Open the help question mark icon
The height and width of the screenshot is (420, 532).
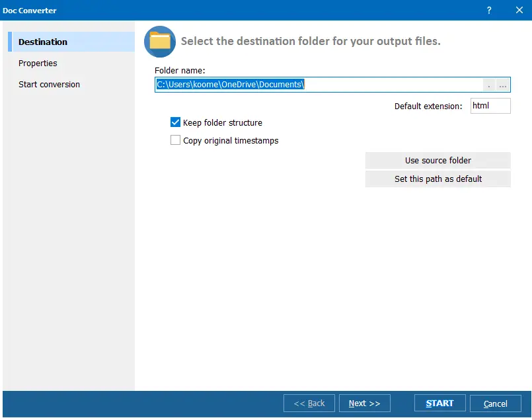click(x=488, y=10)
